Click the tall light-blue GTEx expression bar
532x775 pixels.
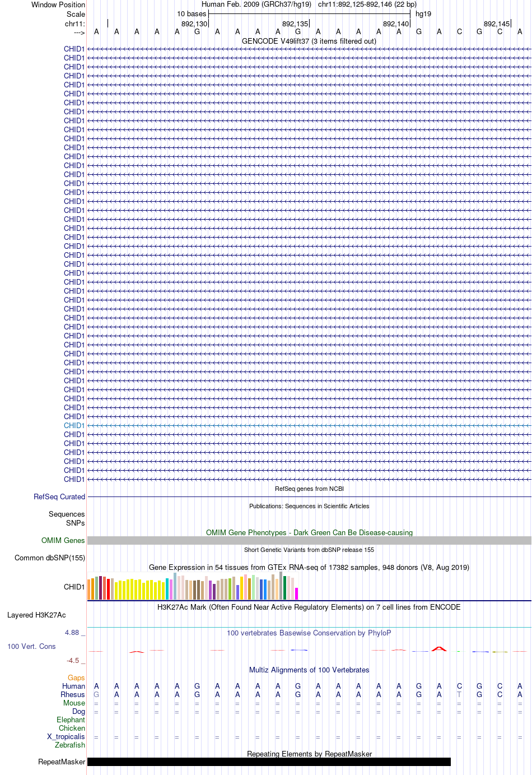point(175,586)
